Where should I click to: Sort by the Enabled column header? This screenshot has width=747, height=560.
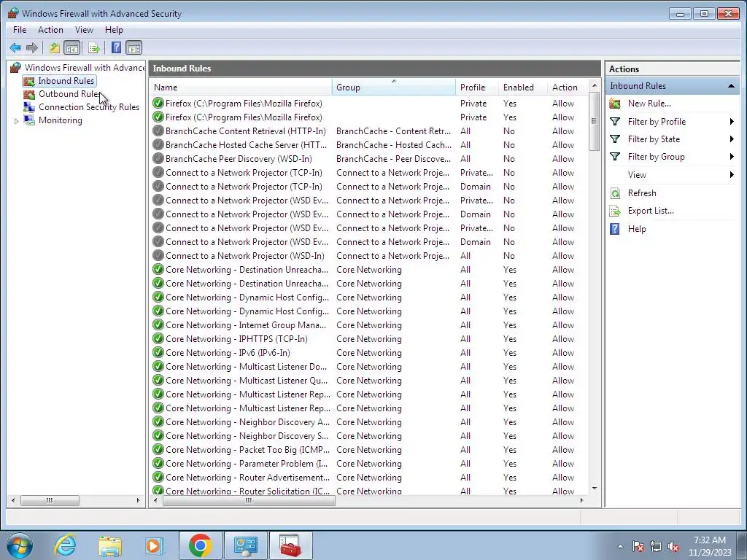point(522,87)
